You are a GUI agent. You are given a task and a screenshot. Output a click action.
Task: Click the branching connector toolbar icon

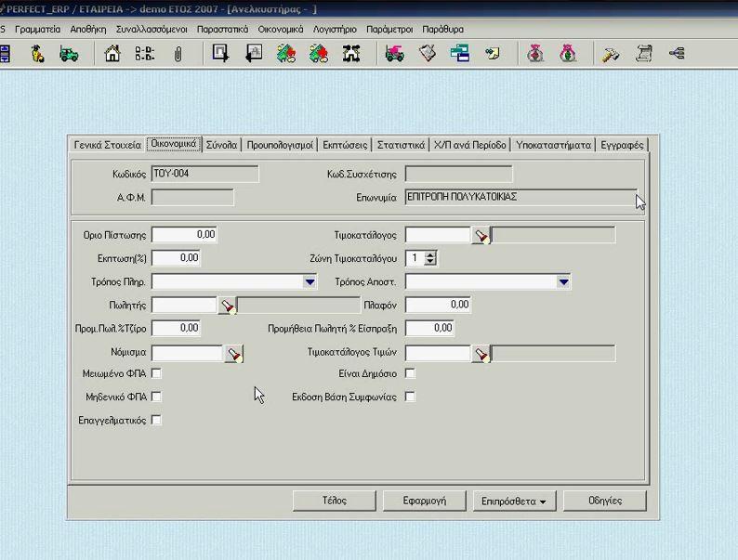pos(677,53)
